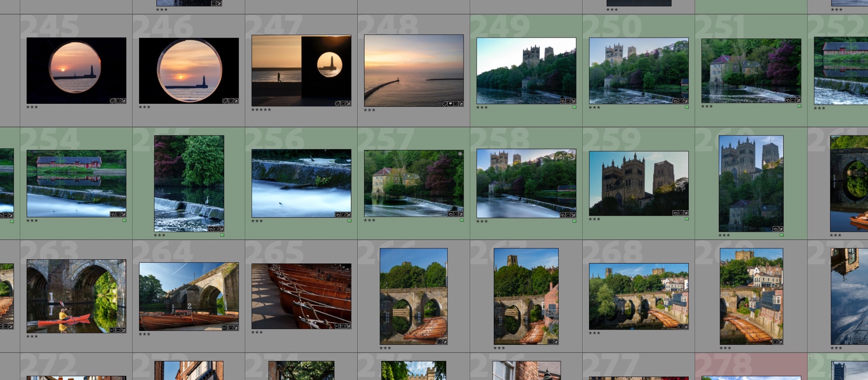
Task: Click the collection badge on photo 258
Action: coord(563,215)
